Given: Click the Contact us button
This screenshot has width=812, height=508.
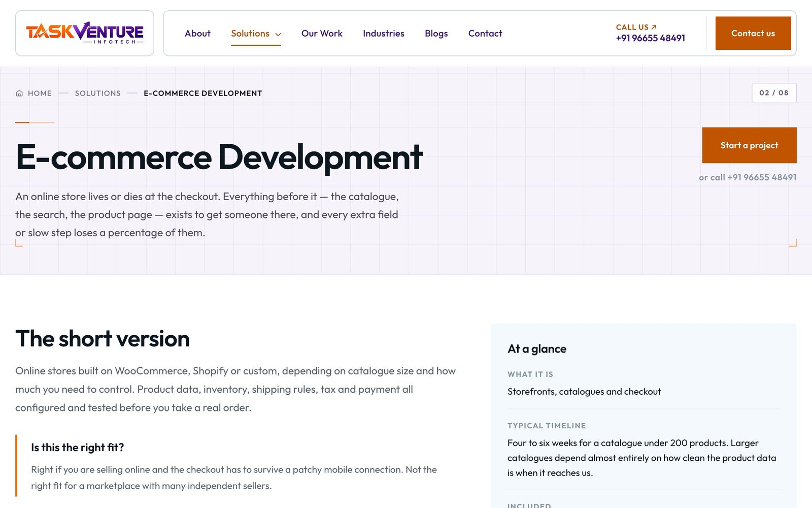Looking at the screenshot, I should click(753, 33).
